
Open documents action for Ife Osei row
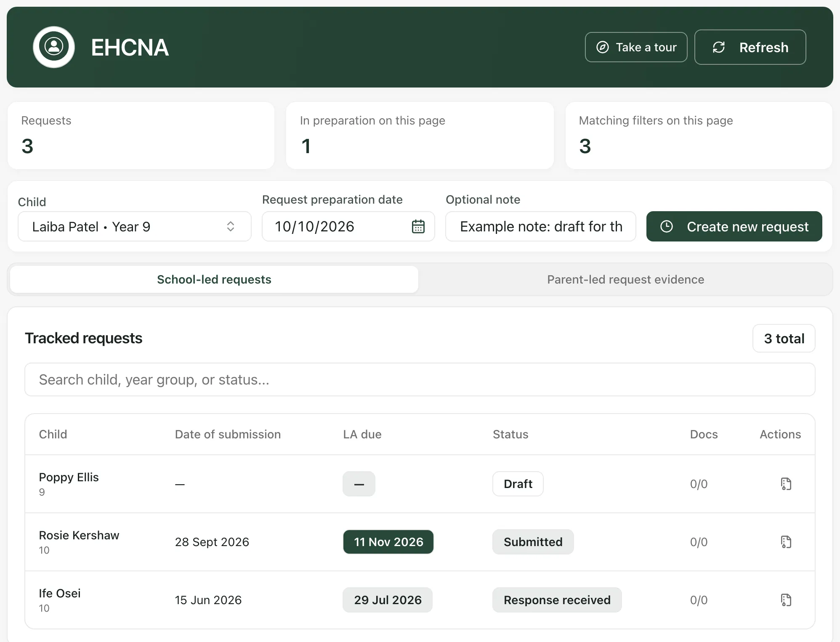[786, 600]
